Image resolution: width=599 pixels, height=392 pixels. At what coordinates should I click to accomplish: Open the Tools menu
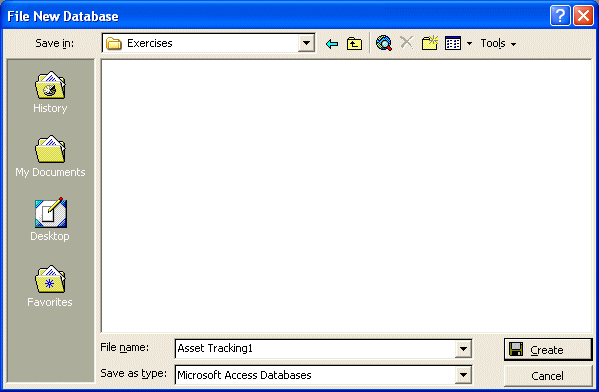(498, 44)
